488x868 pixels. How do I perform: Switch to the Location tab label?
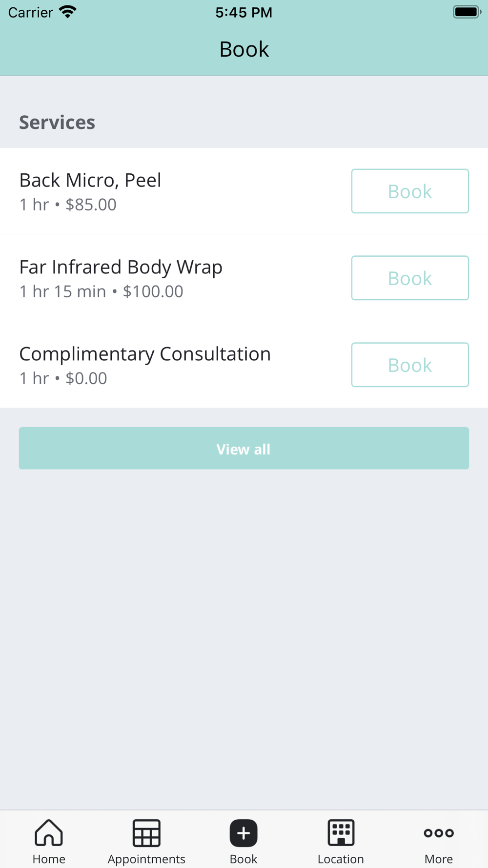(341, 859)
